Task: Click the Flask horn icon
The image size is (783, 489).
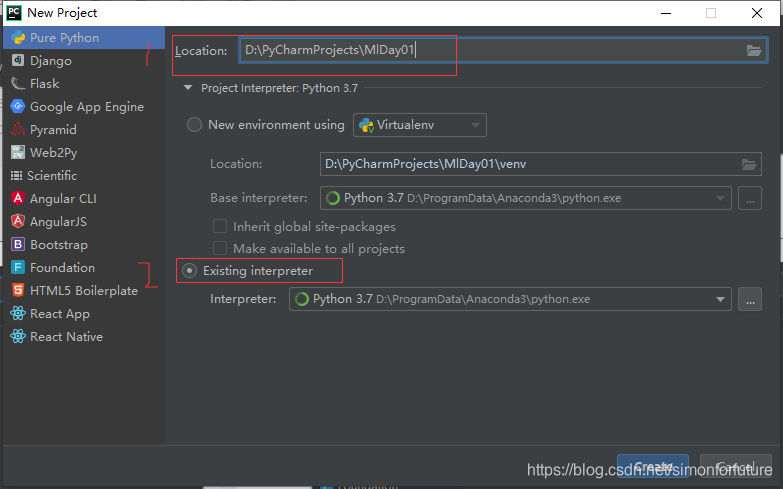Action: point(18,83)
